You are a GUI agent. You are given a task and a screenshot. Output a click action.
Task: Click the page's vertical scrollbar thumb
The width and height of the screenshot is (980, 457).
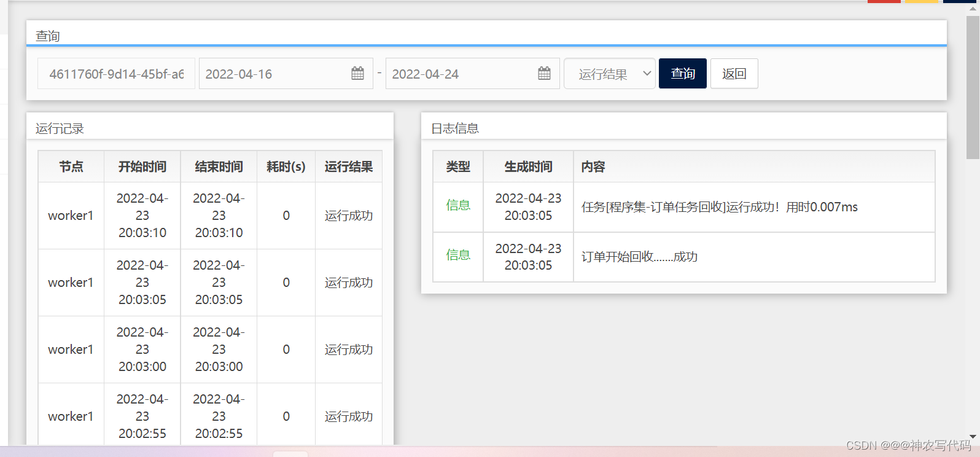pos(973,86)
